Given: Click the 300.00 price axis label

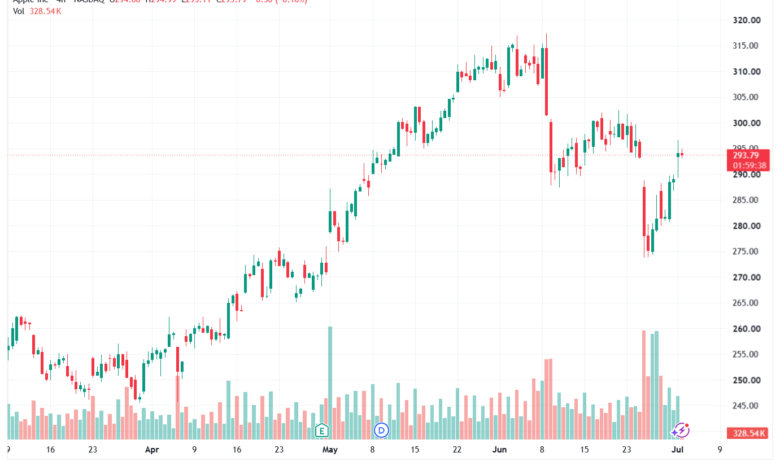Looking at the screenshot, I should click(747, 123).
